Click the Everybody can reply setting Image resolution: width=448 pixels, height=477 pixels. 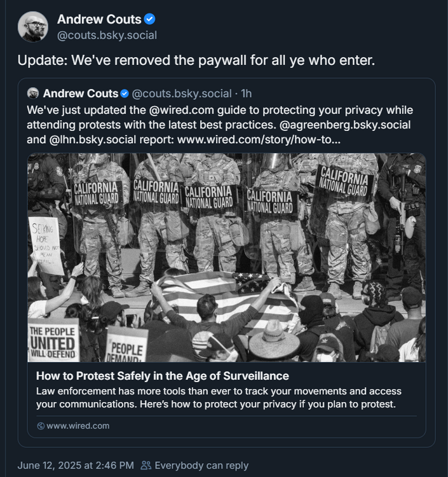pyautogui.click(x=201, y=466)
